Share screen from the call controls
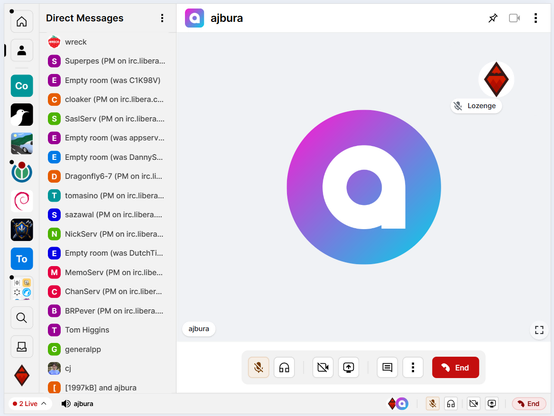554x416 pixels. 348,368
